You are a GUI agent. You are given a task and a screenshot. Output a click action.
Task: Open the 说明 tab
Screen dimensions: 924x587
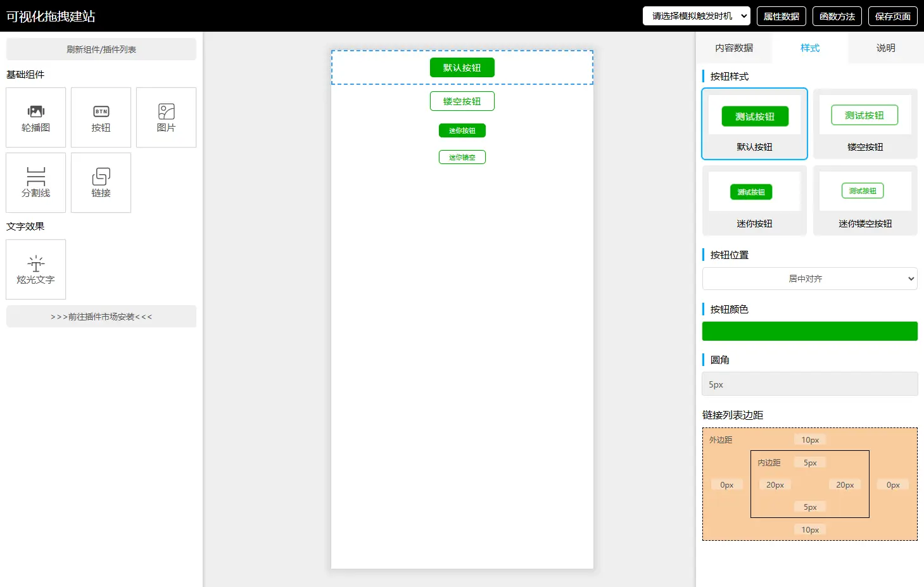point(885,48)
